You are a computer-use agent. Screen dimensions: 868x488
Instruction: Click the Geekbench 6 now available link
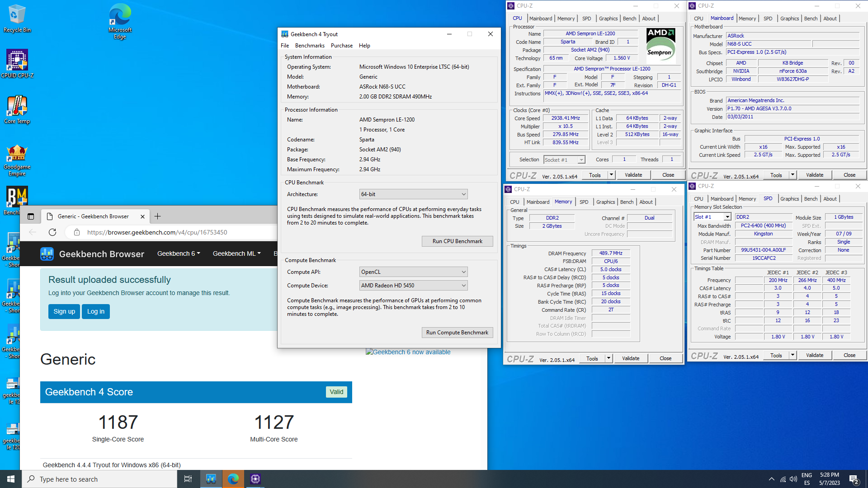pyautogui.click(x=408, y=352)
